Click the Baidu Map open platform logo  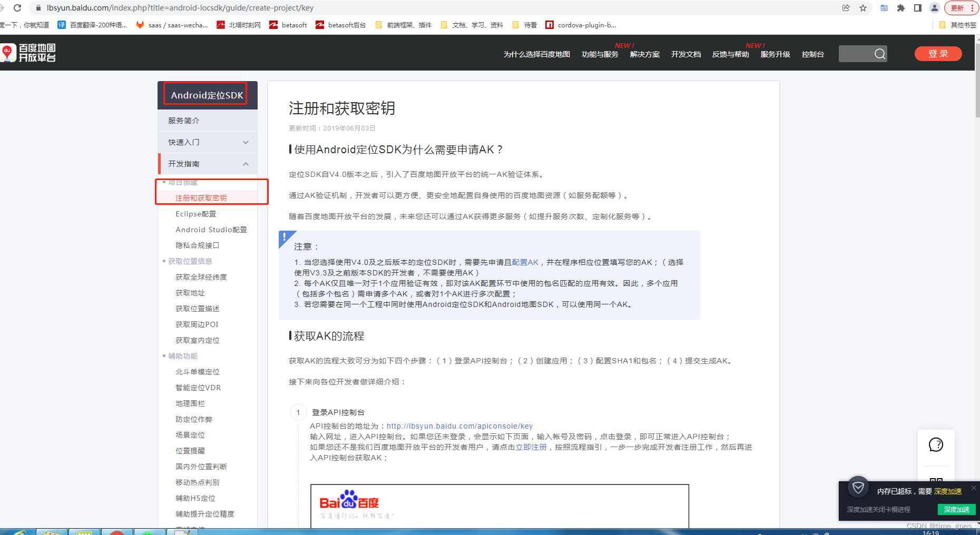pyautogui.click(x=28, y=53)
